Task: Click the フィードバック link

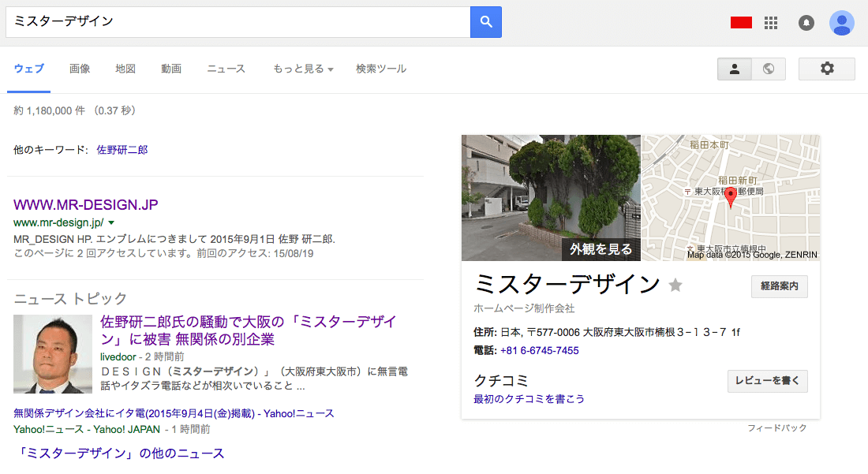Action: (777, 428)
